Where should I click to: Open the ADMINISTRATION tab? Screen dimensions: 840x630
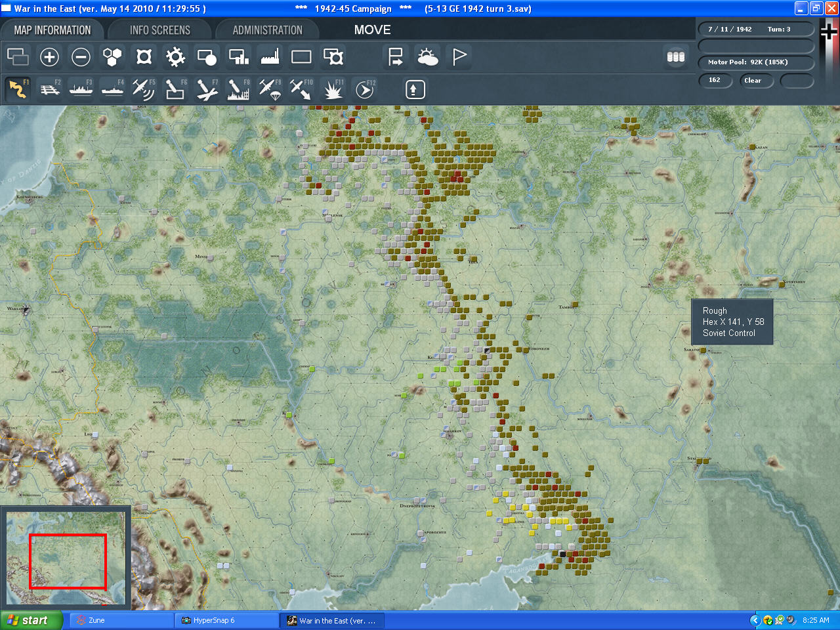267,30
